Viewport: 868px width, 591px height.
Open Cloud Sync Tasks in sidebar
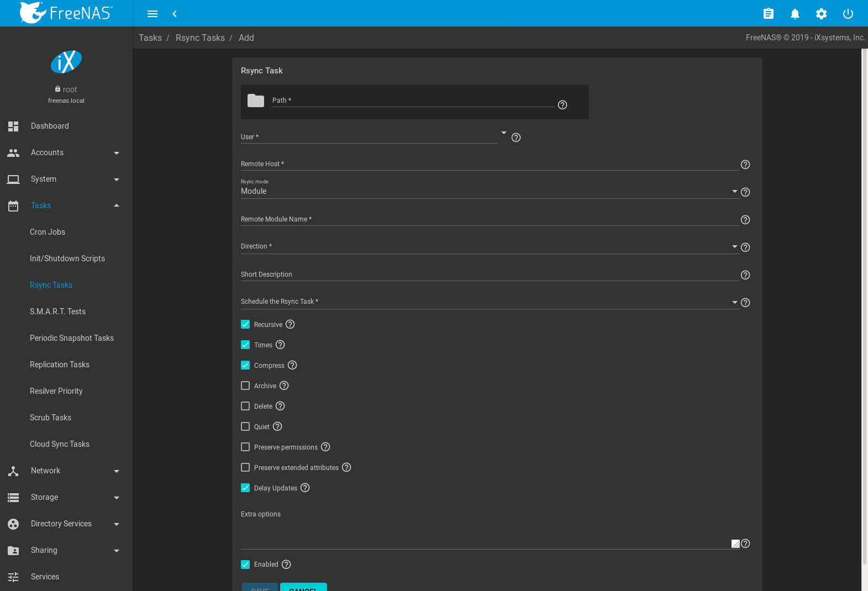[60, 444]
